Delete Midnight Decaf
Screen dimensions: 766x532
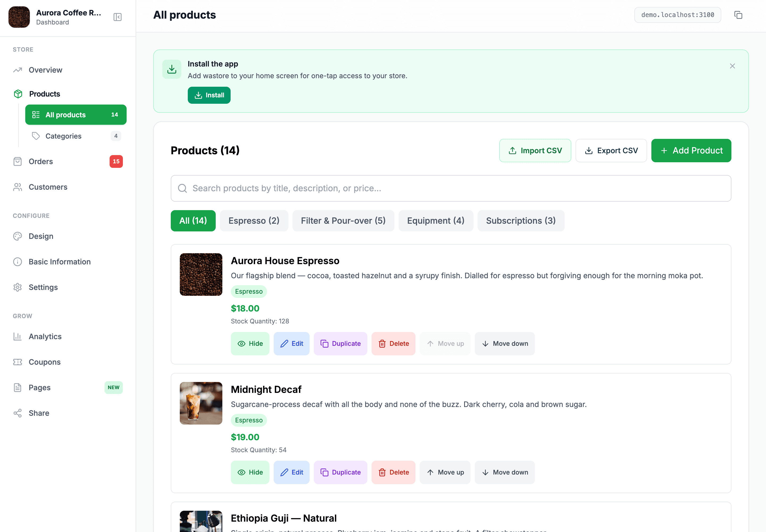click(x=393, y=472)
